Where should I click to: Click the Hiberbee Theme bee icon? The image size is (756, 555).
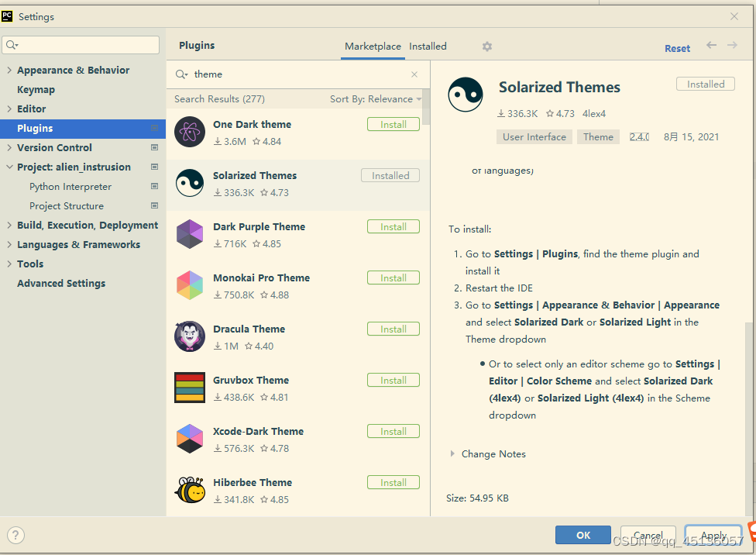coord(190,490)
